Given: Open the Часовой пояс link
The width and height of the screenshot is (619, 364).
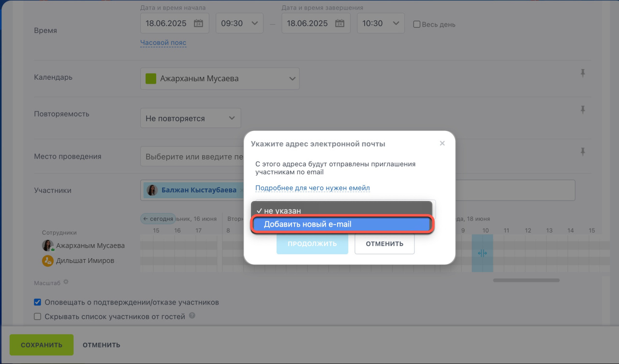Looking at the screenshot, I should 163,43.
